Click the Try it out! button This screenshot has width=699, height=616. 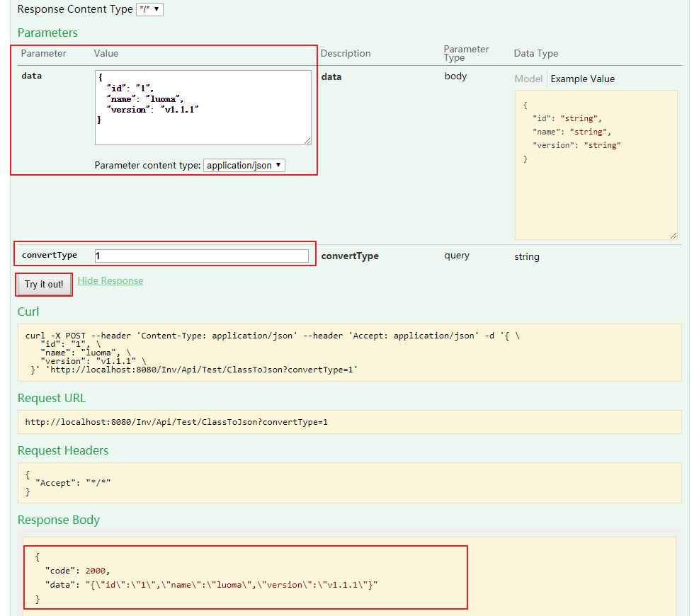click(44, 285)
